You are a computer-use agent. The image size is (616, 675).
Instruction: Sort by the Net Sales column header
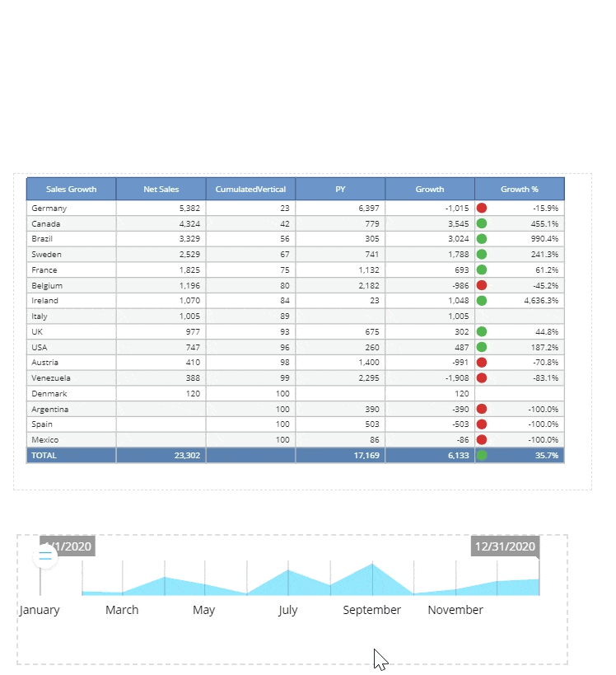tap(161, 190)
